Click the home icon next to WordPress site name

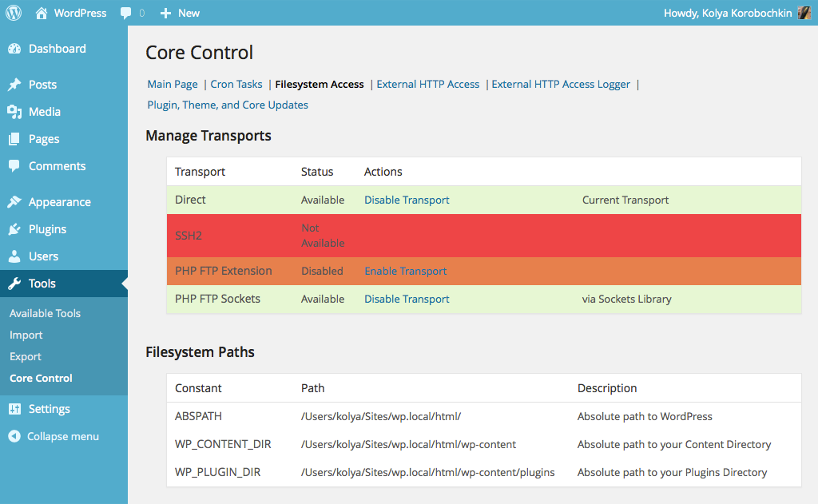pyautogui.click(x=41, y=13)
